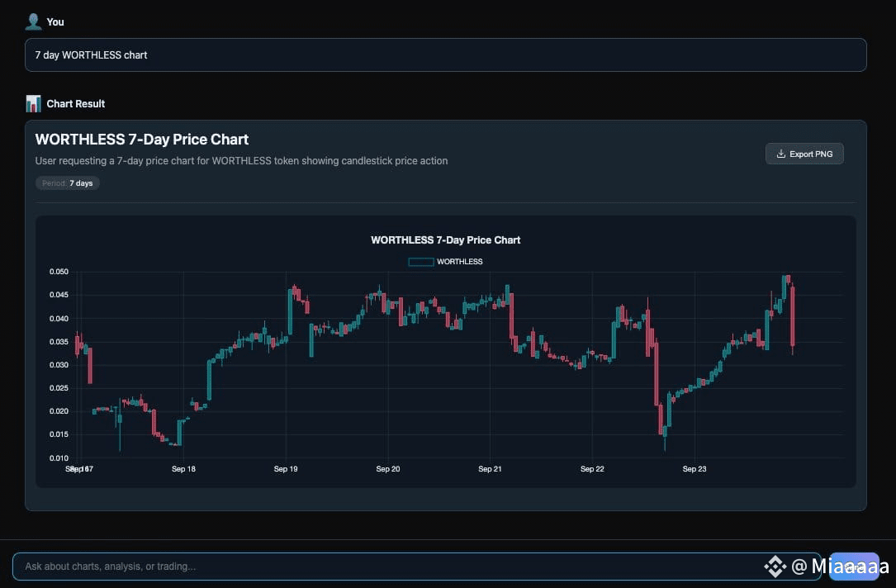Image resolution: width=896 pixels, height=588 pixels.
Task: Click the Sep 23 axis label
Action: coord(695,468)
